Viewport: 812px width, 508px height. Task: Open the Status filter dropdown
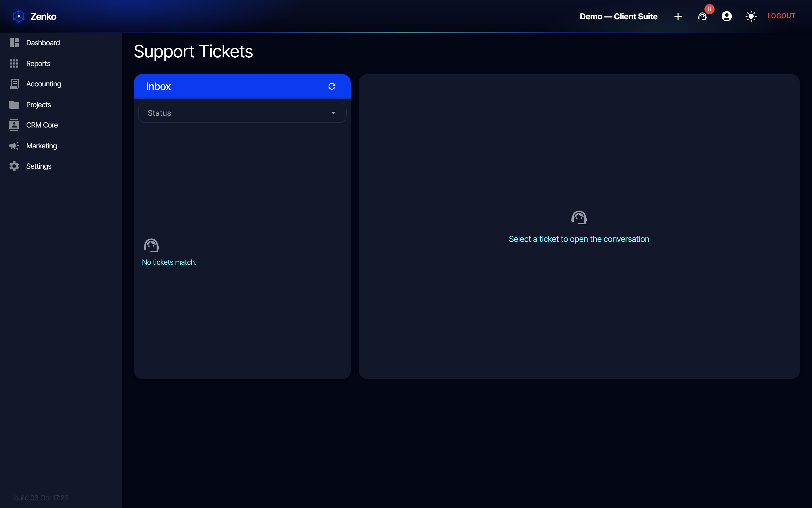[242, 113]
